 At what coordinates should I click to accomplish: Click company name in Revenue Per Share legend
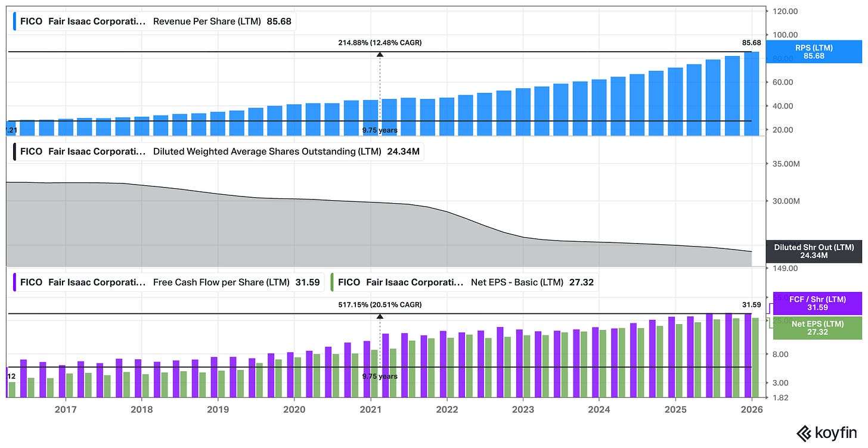[97, 21]
